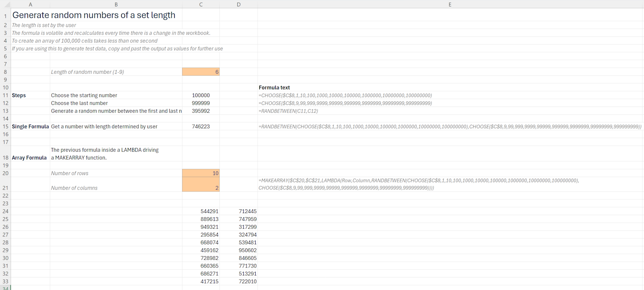Viewport: 644px width, 290px height.
Task: Select the 'Formula text' heading cell
Action: 274,88
